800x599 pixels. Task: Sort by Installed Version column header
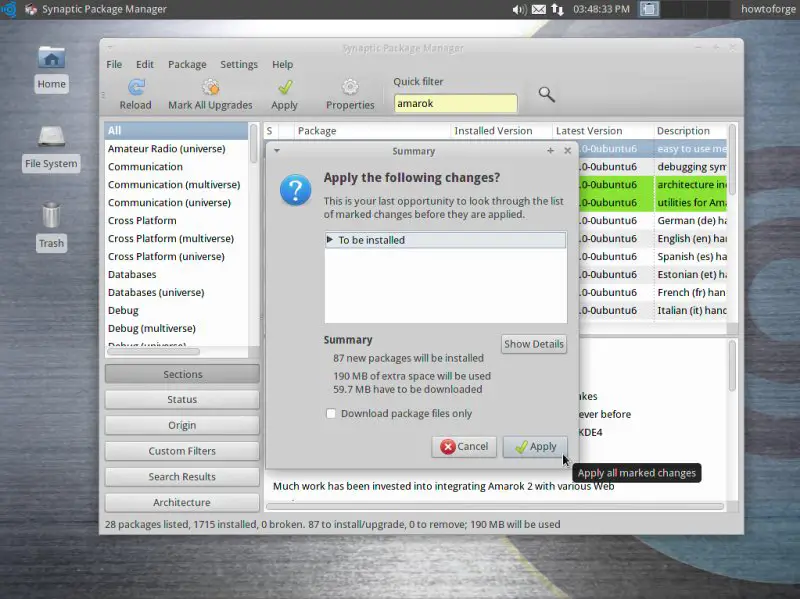pyautogui.click(x=502, y=131)
